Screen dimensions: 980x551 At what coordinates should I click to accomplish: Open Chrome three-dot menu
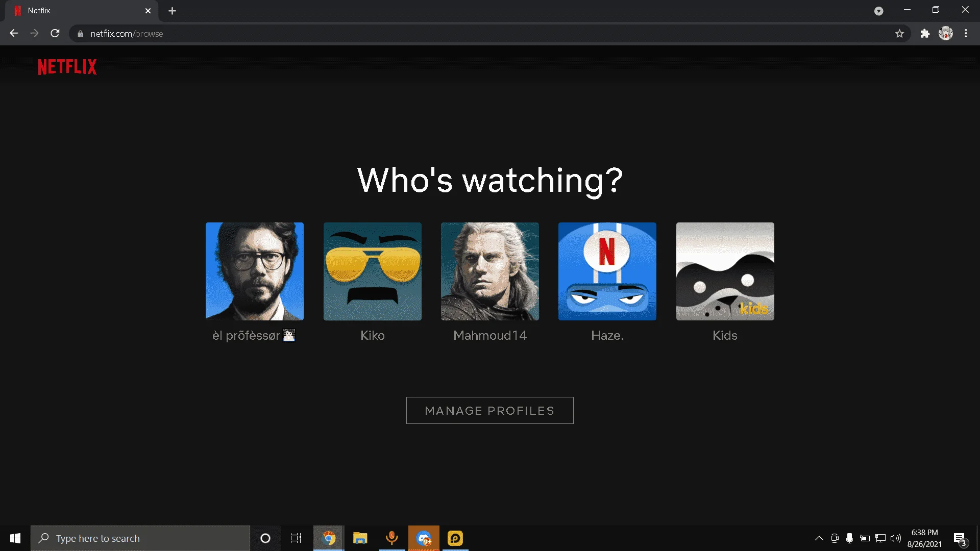pyautogui.click(x=966, y=34)
